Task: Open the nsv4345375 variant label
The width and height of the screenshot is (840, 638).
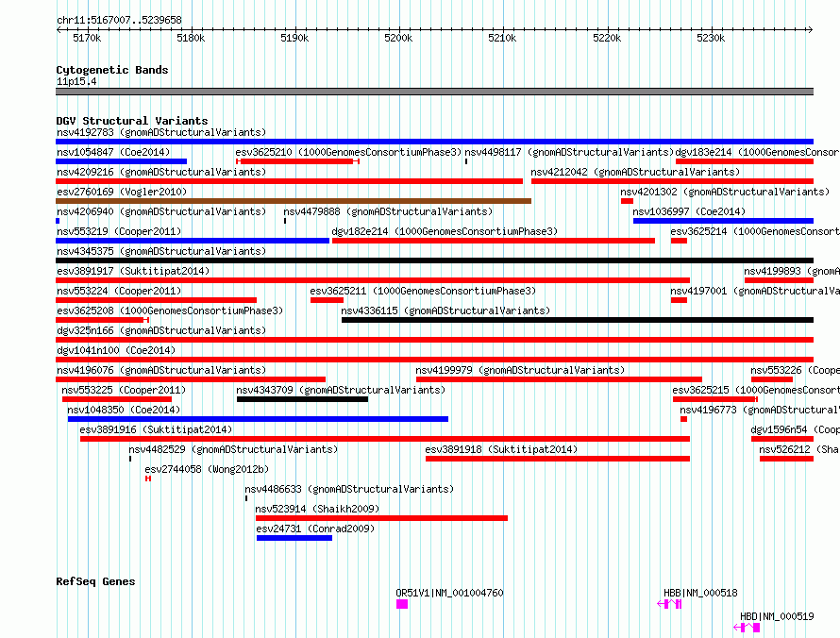Action: 161,251
